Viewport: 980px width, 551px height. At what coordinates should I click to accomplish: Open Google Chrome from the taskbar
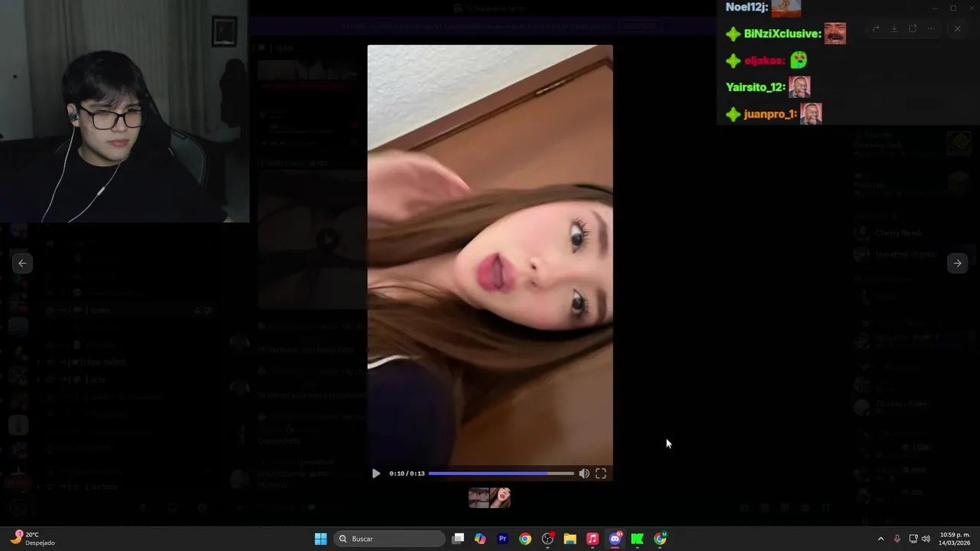524,539
